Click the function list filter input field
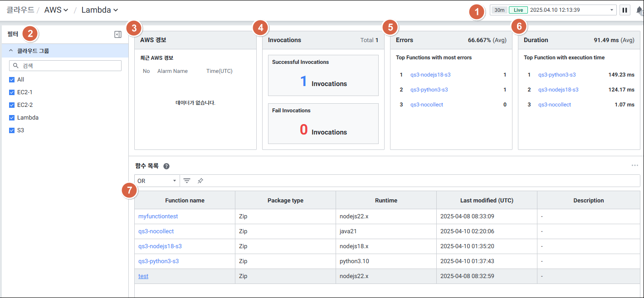Image resolution: width=644 pixels, height=298 pixels. tap(408, 181)
